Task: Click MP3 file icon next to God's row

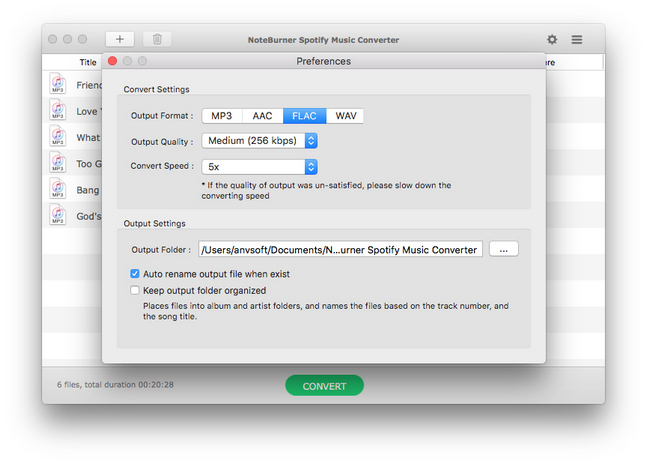Action: (x=58, y=214)
